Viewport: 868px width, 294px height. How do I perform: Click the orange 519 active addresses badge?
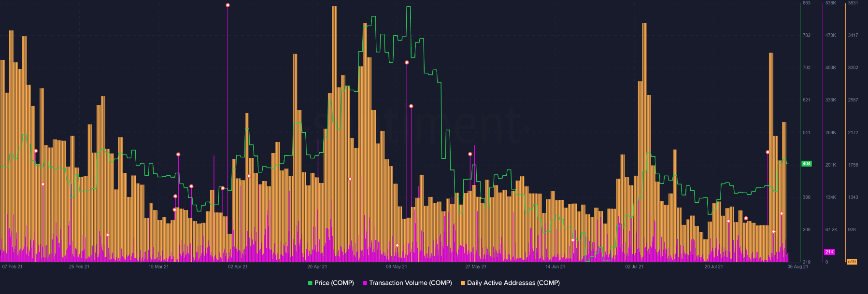(x=852, y=262)
